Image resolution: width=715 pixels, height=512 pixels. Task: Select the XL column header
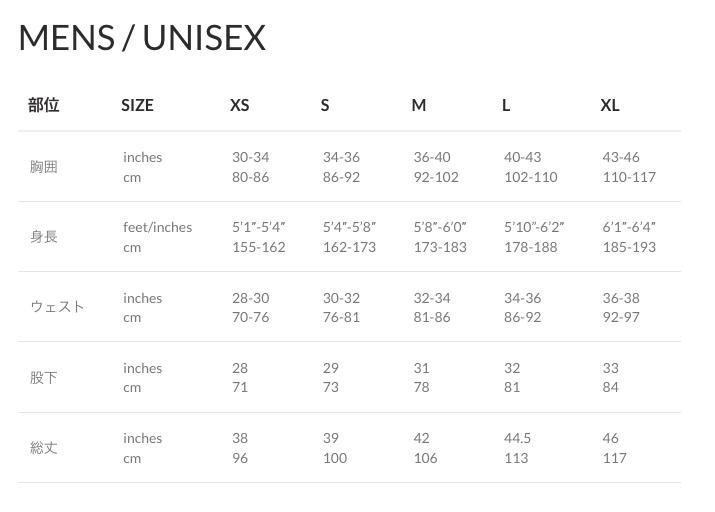pos(610,105)
